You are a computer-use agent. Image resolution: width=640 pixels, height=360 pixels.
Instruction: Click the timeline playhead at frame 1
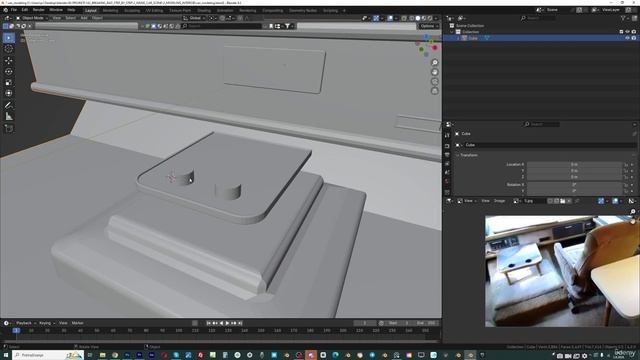pos(16,330)
